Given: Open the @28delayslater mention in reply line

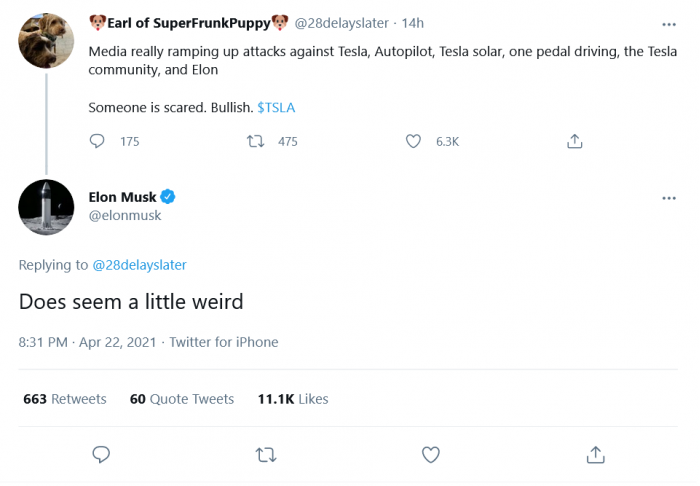Looking at the screenshot, I should click(x=139, y=265).
